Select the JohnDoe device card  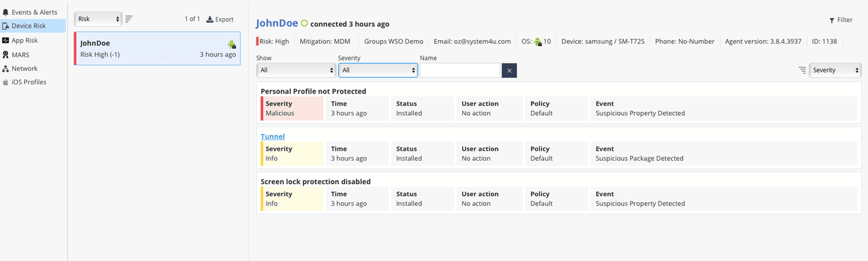157,49
